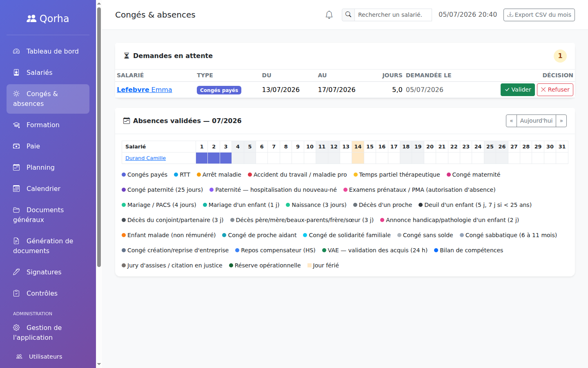This screenshot has width=588, height=368.
Task: Go to next month with » button
Action: (x=561, y=121)
